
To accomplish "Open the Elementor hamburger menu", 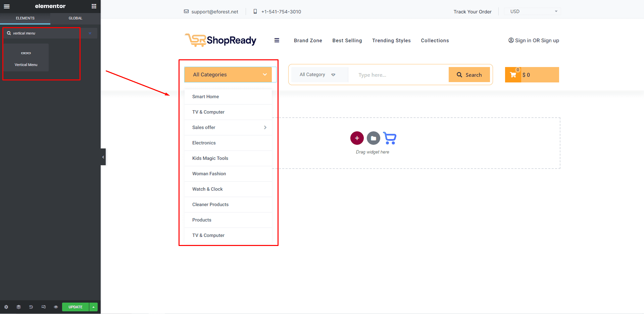I will (x=7, y=6).
